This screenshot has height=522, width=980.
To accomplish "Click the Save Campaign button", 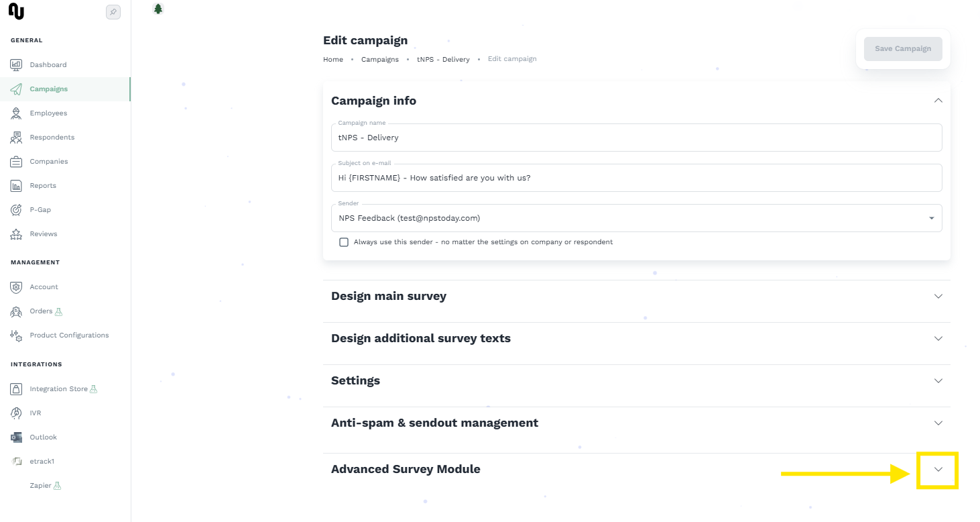I will click(x=902, y=49).
